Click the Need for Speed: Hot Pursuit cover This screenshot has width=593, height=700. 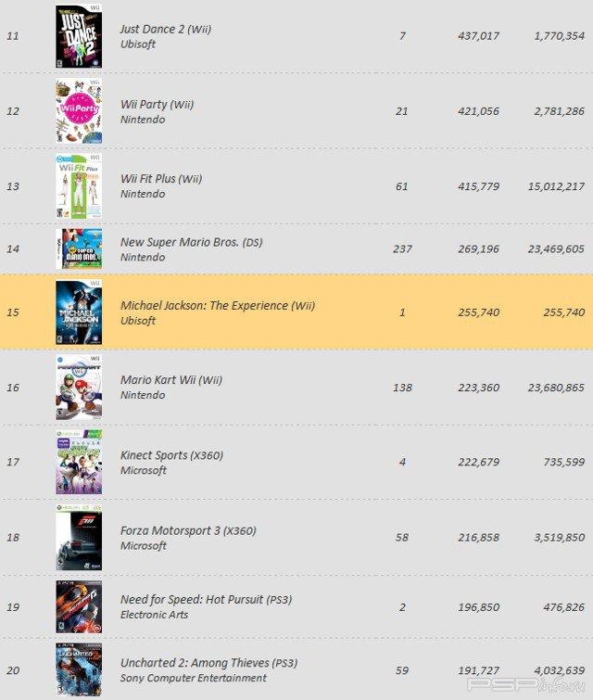78,606
